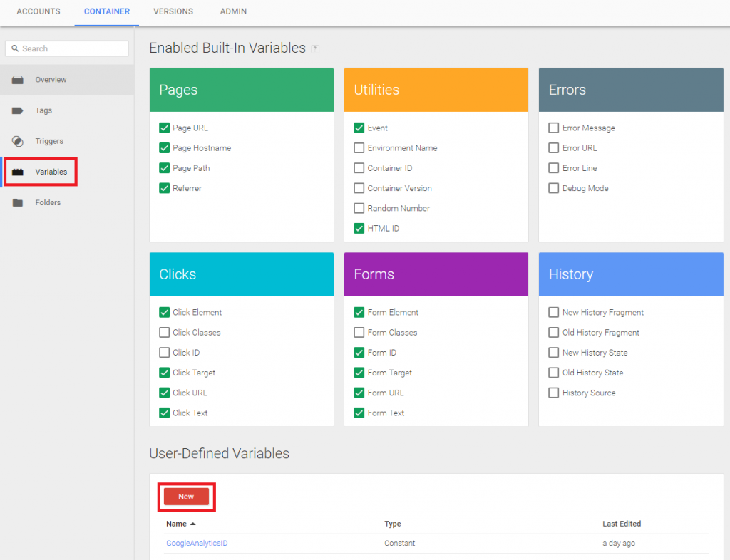
Task: Click the Variables brick icon
Action: pos(18,172)
